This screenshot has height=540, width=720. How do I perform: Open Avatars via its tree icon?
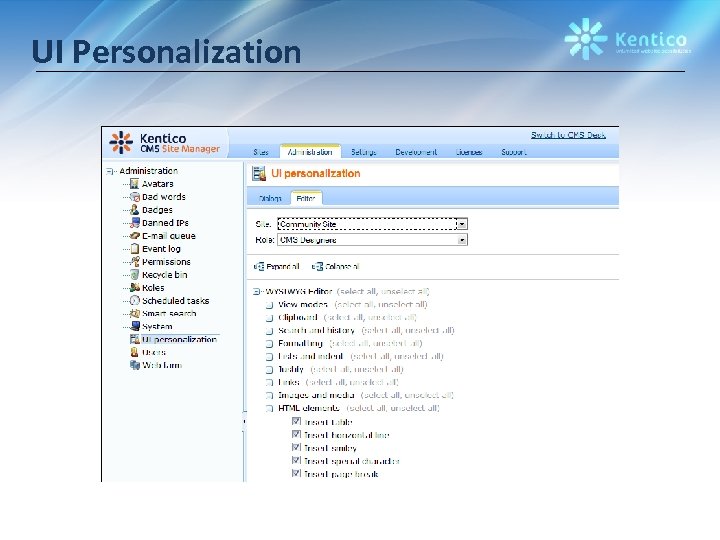134,184
